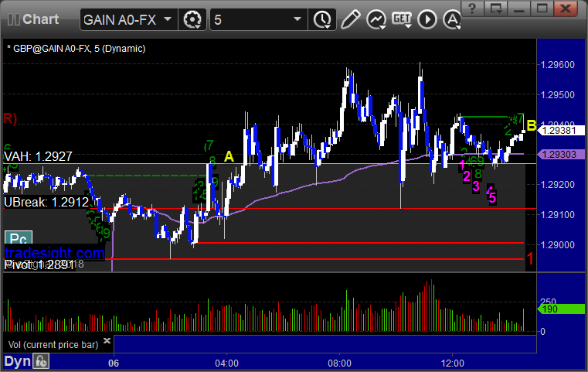Open the symbol settings gear icon
The image size is (588, 372).
pyautogui.click(x=192, y=19)
